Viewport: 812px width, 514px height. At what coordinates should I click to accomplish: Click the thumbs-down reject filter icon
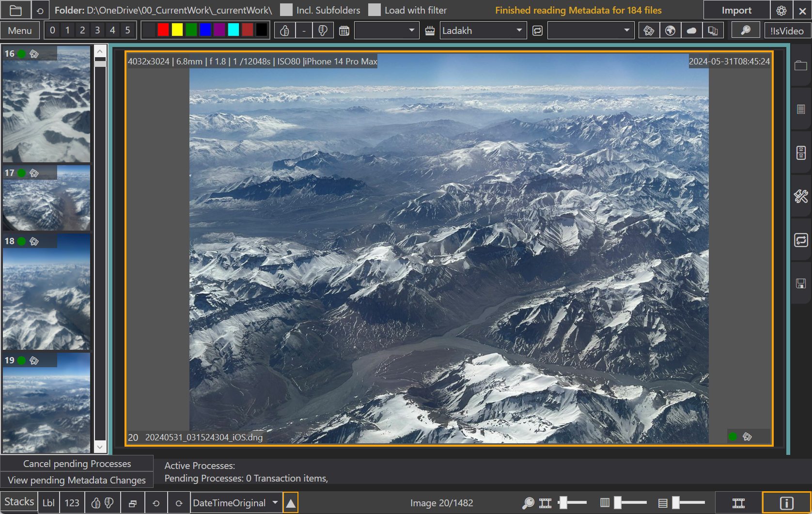pos(323,31)
